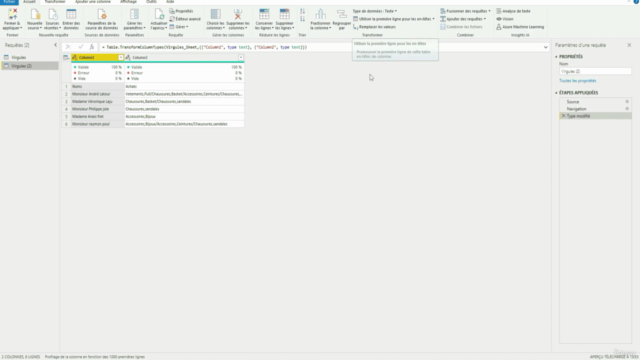Select Virgules query
The height and width of the screenshot is (360, 640).
pos(29,58)
